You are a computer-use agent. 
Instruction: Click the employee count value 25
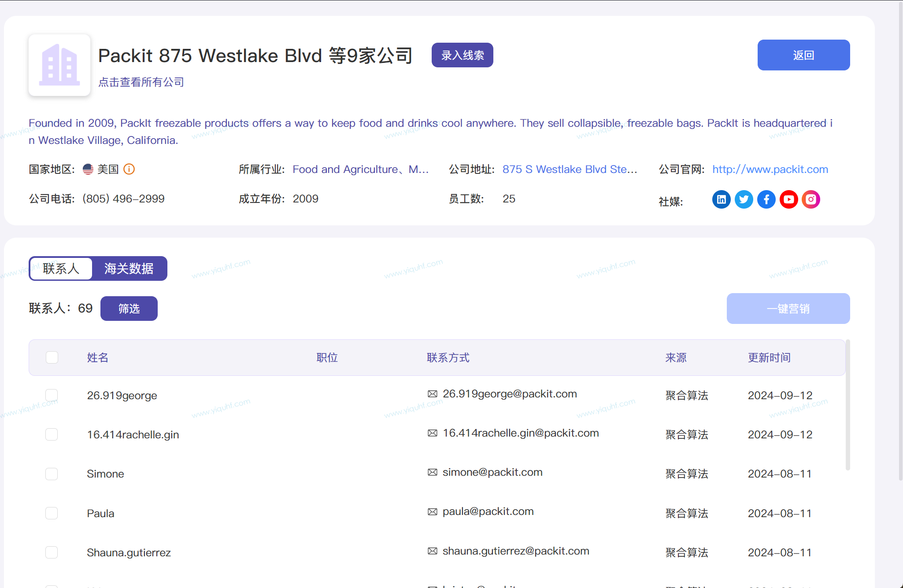point(509,199)
